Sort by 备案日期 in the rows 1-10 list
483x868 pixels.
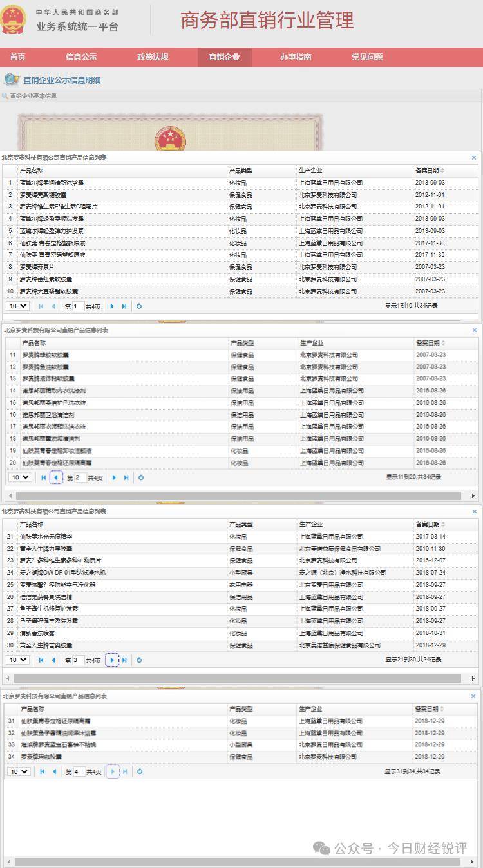tap(430, 171)
